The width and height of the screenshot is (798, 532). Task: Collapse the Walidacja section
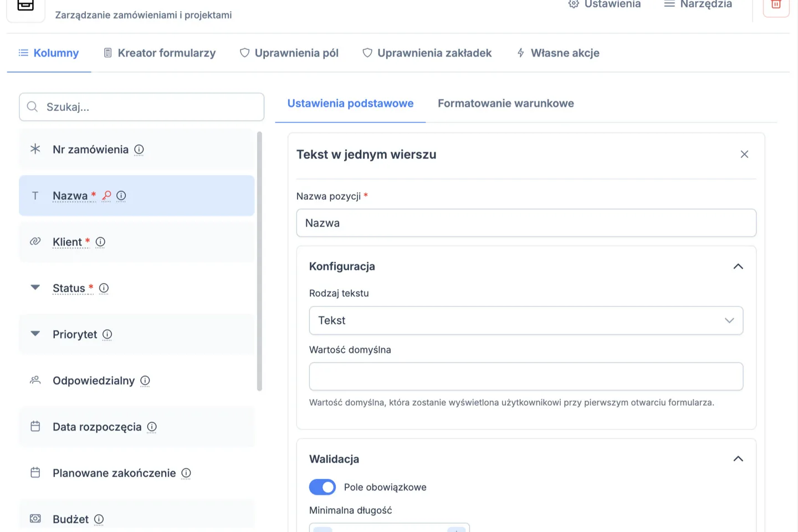point(738,459)
